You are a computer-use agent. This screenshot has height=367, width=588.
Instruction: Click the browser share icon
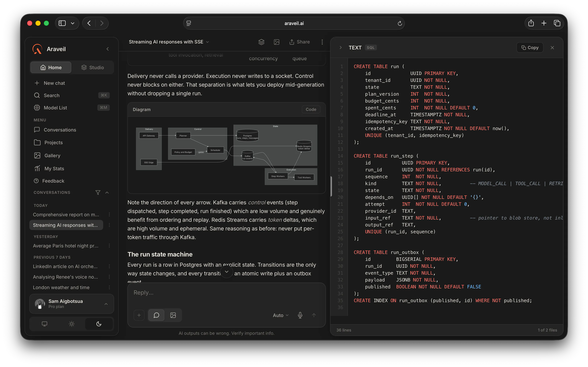tap(531, 23)
